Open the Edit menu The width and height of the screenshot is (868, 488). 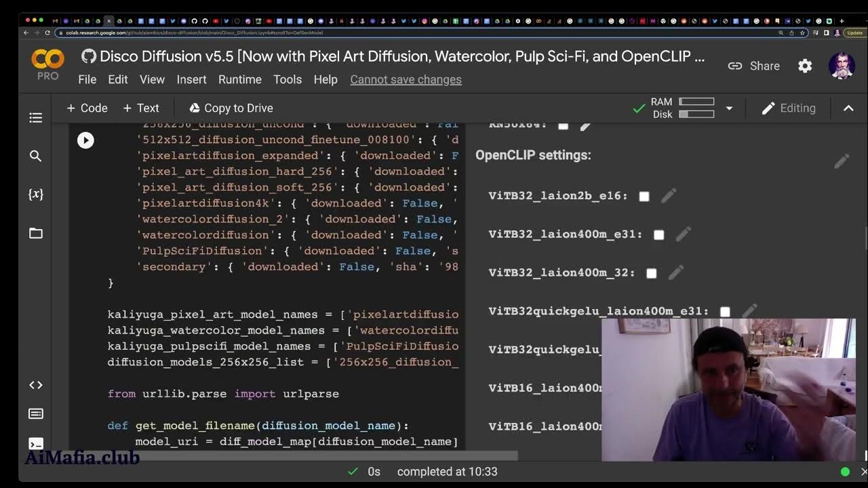[118, 79]
